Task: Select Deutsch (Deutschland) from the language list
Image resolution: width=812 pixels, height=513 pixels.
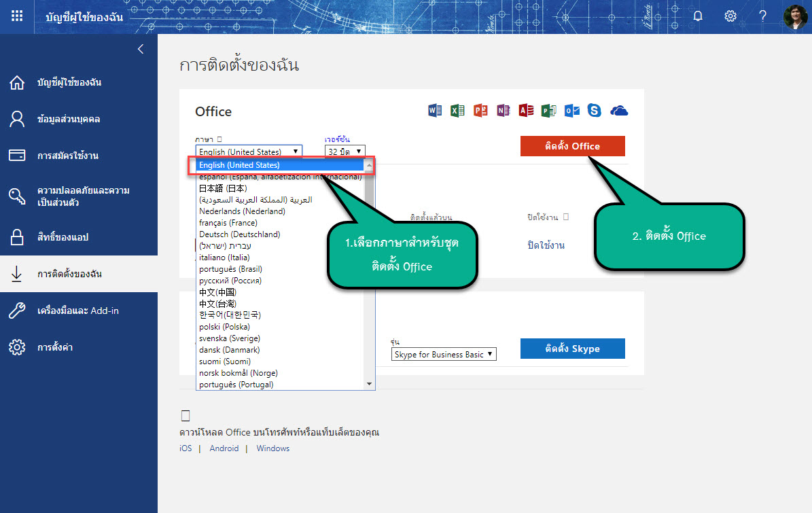Action: (x=239, y=234)
